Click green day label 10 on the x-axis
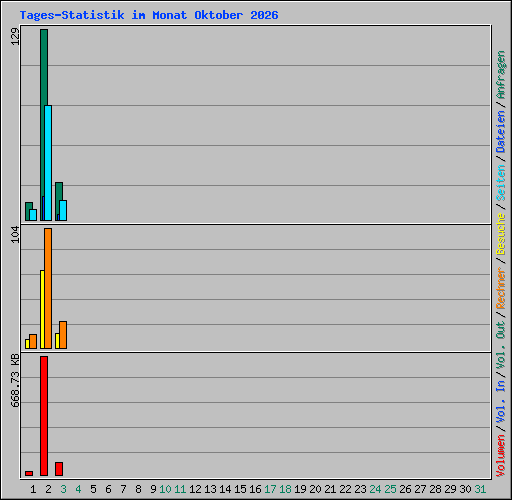The image size is (512, 500). click(165, 489)
